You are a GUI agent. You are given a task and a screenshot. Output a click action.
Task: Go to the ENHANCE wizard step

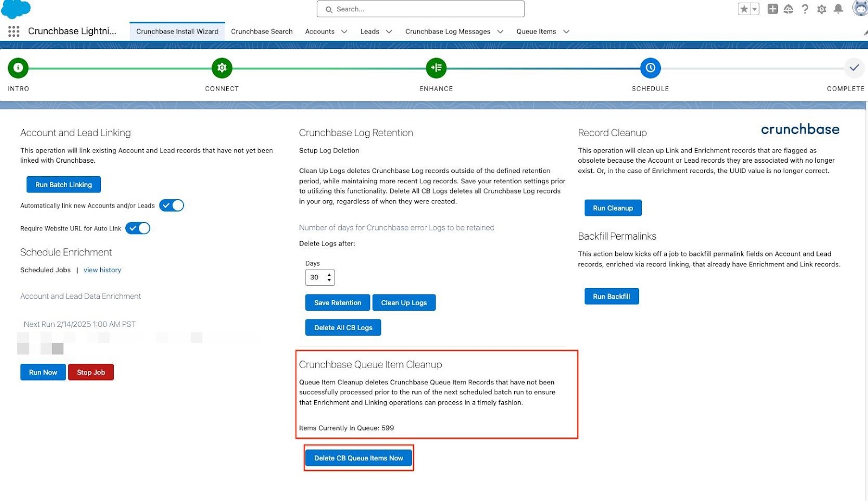pos(436,68)
